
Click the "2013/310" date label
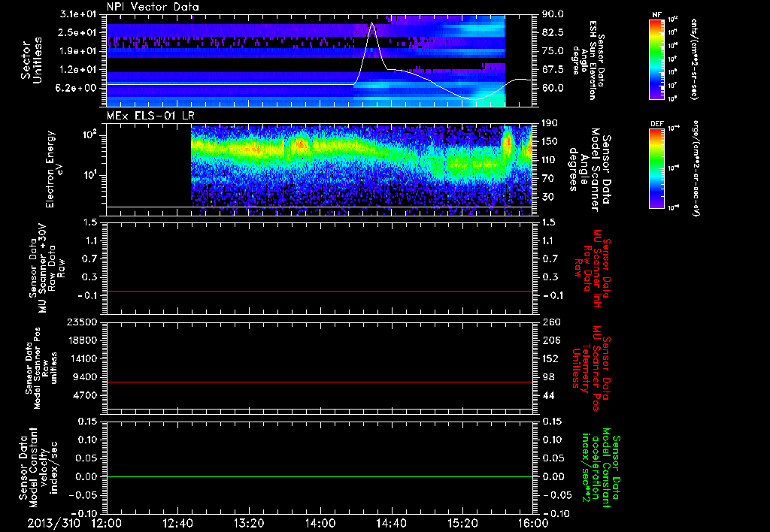tap(54, 523)
